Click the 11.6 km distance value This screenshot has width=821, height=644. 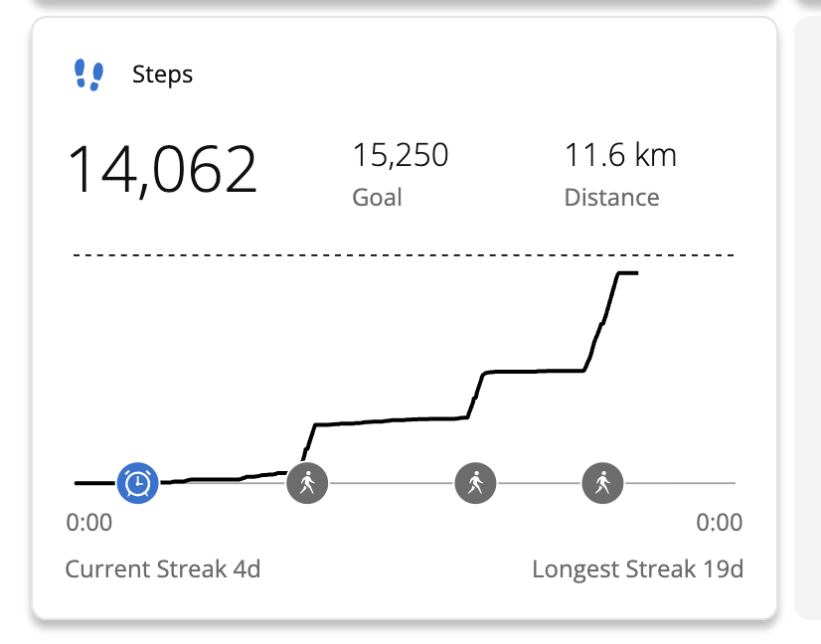coord(620,156)
